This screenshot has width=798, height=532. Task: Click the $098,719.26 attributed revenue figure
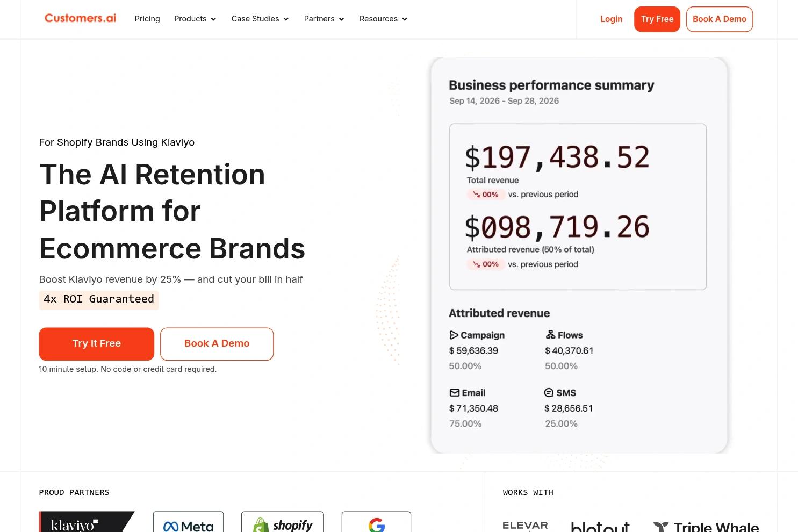[557, 227]
